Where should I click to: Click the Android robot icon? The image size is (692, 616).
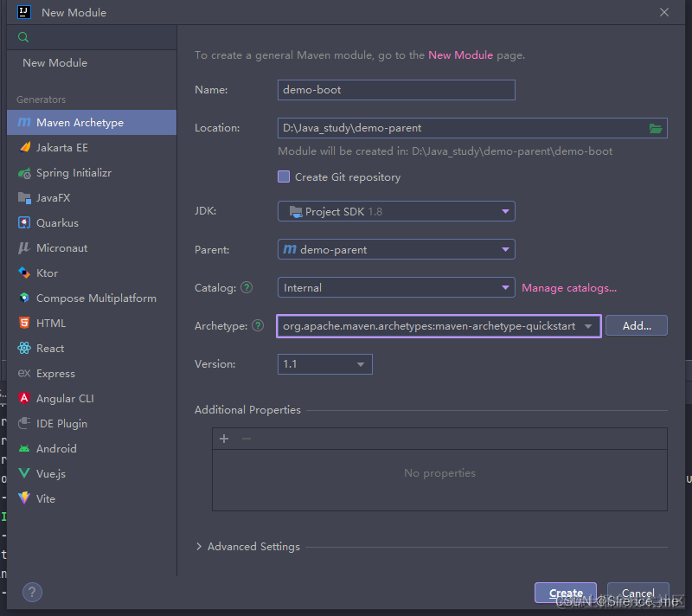24,449
